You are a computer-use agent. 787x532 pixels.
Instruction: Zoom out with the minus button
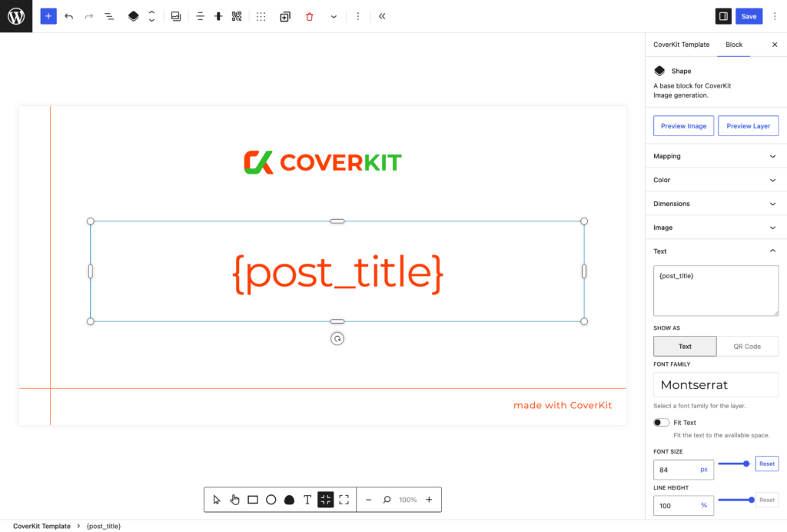368,500
